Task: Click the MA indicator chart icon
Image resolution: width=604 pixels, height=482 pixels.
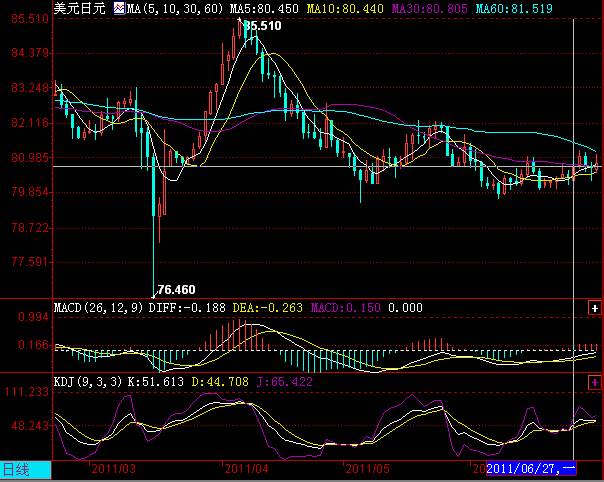Action: pos(119,8)
